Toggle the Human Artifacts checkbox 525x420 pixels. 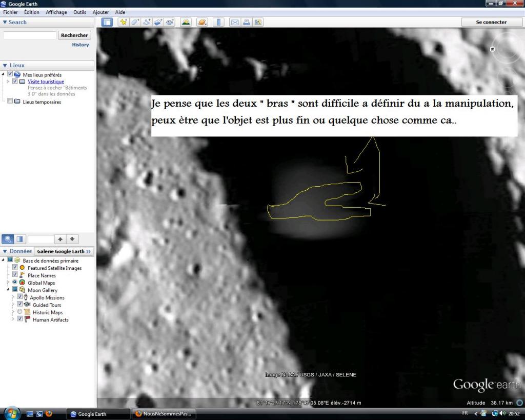[x=20, y=319]
